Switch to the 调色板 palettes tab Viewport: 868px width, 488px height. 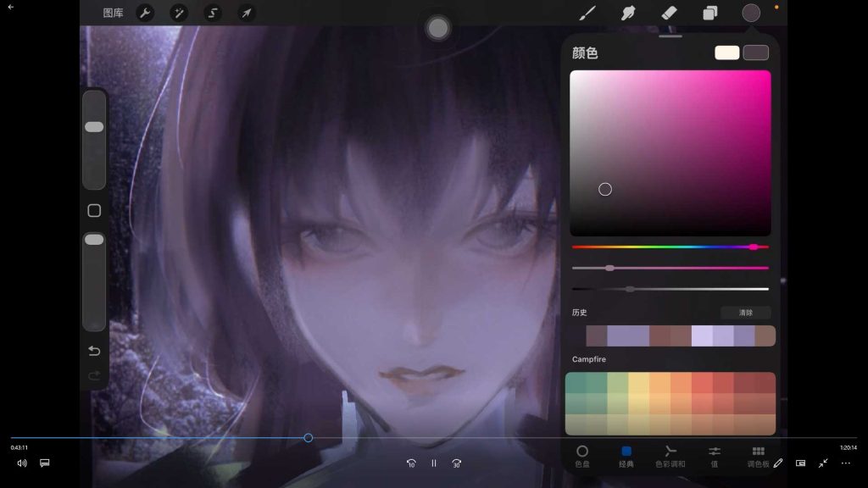[x=759, y=457]
